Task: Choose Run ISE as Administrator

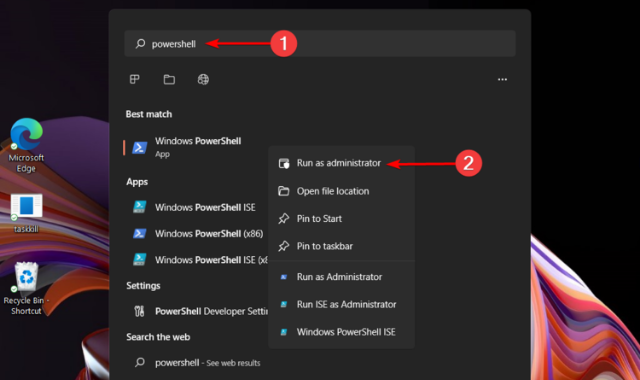Action: click(x=342, y=304)
